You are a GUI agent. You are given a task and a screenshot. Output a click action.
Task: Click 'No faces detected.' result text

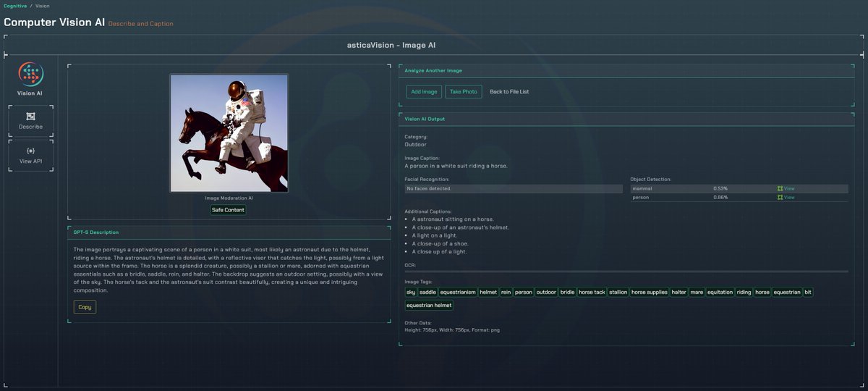pos(429,188)
